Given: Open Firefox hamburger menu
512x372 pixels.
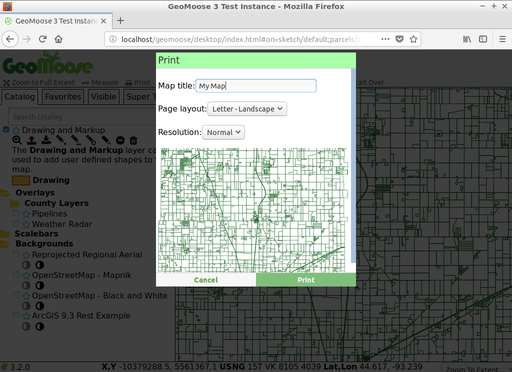Looking at the screenshot, I should tap(502, 39).
